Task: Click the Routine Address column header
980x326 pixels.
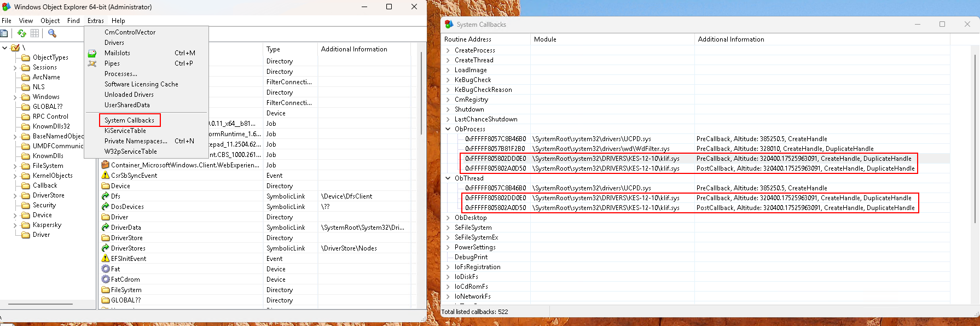Action: tap(486, 39)
